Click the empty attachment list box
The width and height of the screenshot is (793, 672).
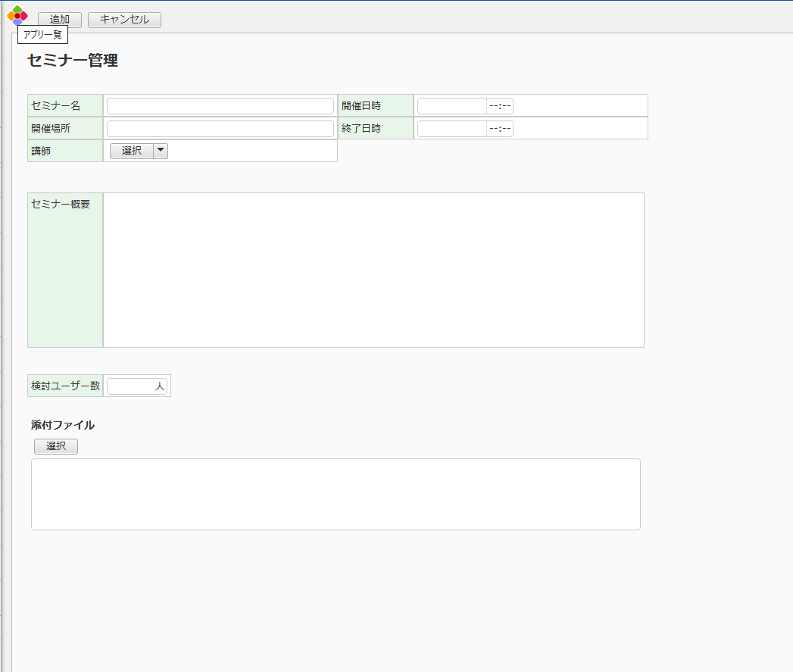(x=336, y=494)
